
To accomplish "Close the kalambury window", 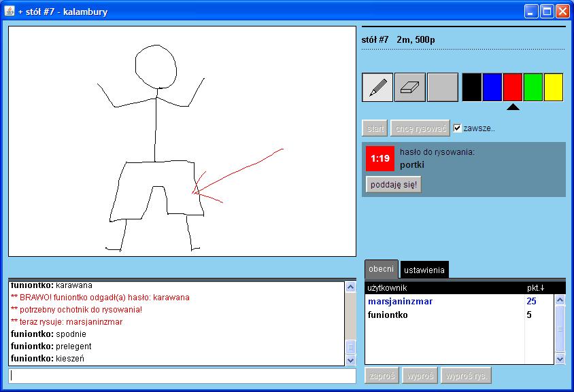I will (x=562, y=12).
